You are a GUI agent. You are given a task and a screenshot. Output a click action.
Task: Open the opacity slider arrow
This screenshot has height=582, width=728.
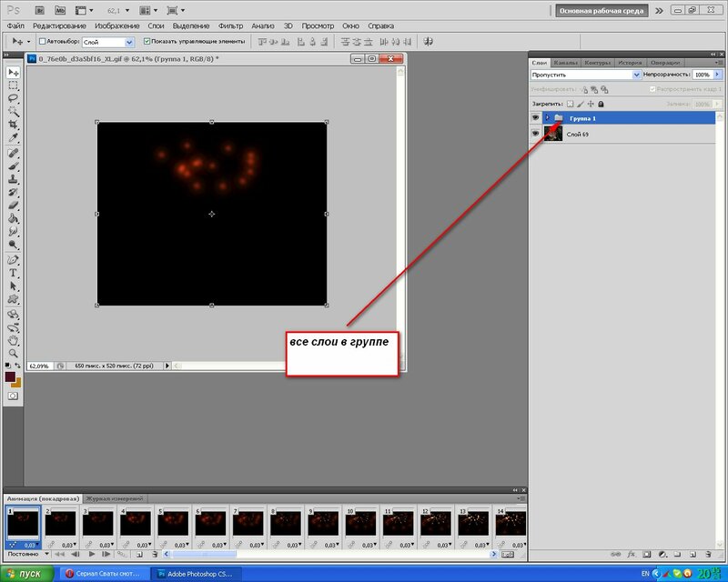click(x=717, y=75)
